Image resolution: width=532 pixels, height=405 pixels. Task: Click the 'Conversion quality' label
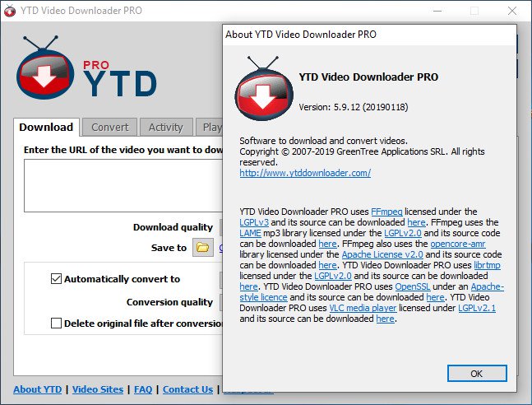click(169, 302)
